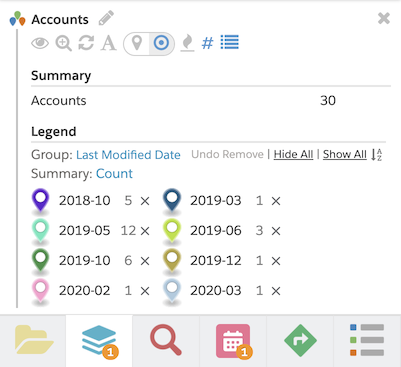Click the olive 2019-12 marker pin
The width and height of the screenshot is (401, 367).
[x=172, y=261]
